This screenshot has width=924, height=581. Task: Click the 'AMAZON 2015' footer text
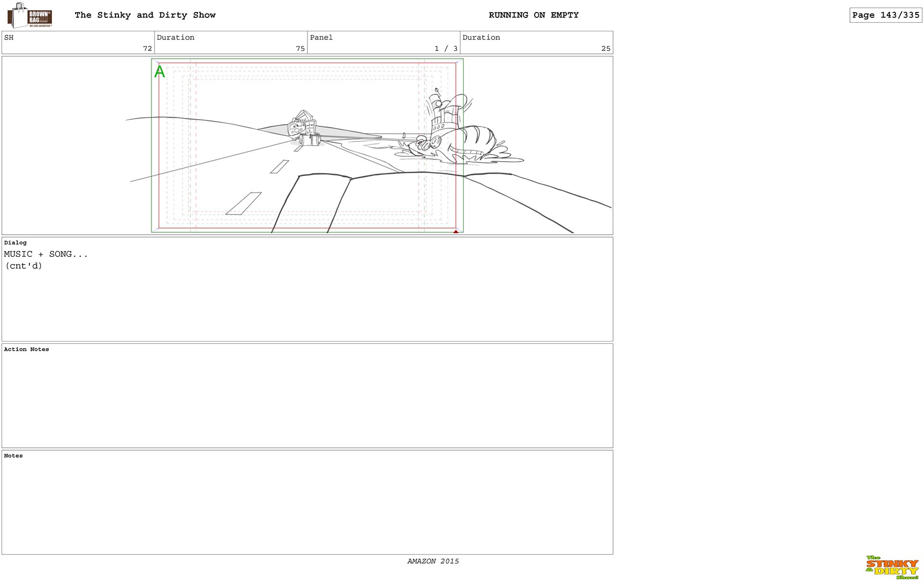(433, 561)
